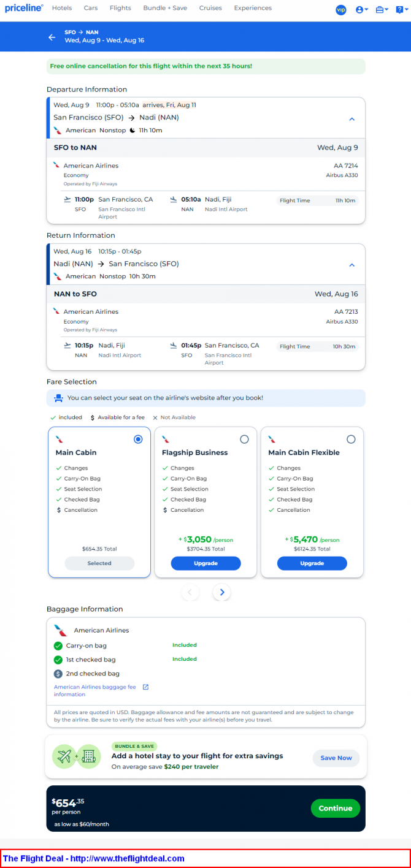
Task: Open Experiences in the navigation bar
Action: click(253, 8)
